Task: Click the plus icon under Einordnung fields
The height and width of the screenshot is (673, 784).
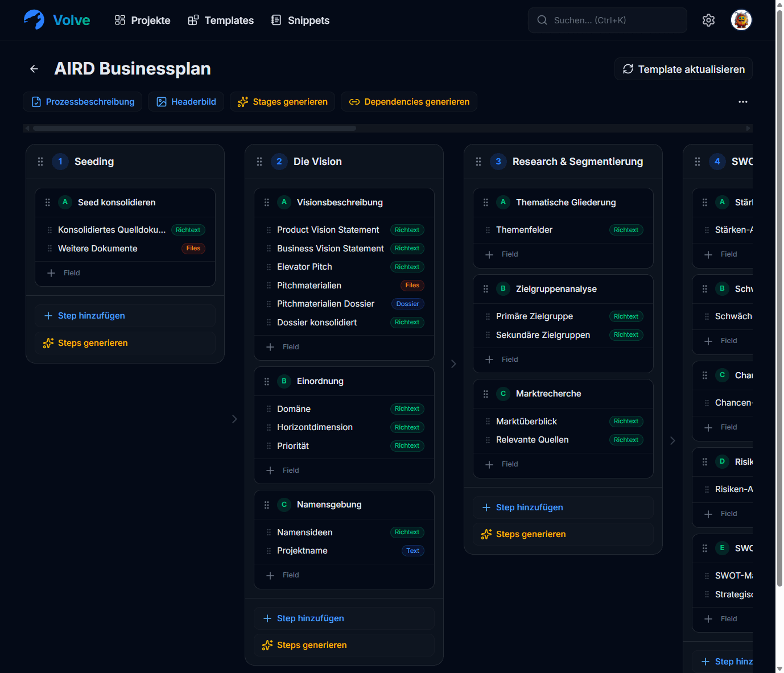Action: 270,470
